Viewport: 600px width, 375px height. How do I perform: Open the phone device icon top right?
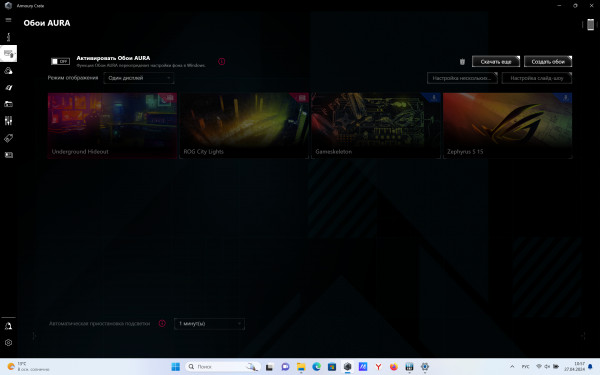click(590, 24)
